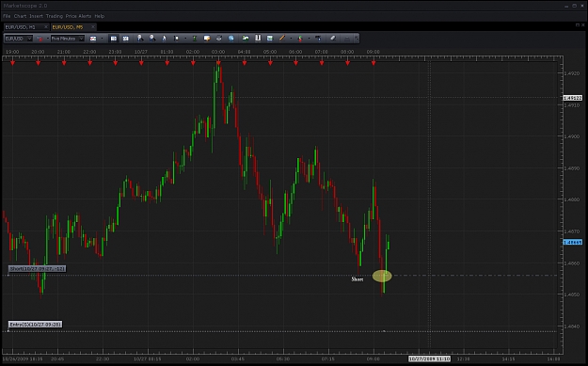The image size is (588, 366).
Task: Click the chart type icon
Action: 93,39
